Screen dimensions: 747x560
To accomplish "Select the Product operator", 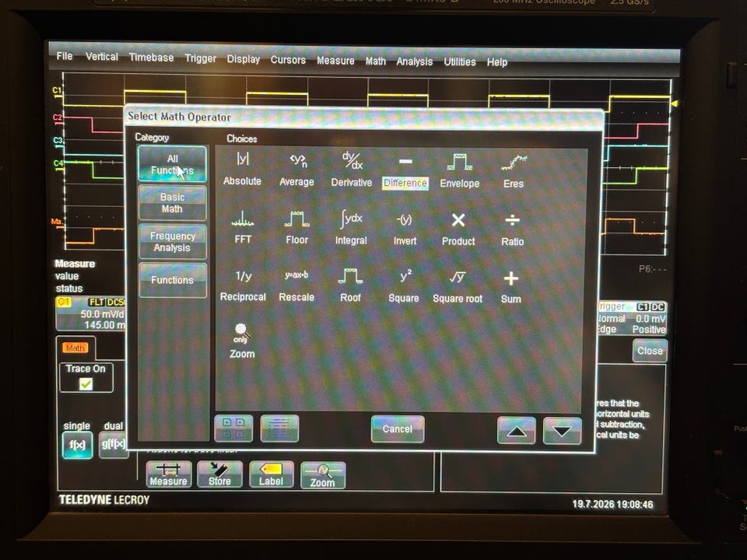I will tap(458, 229).
